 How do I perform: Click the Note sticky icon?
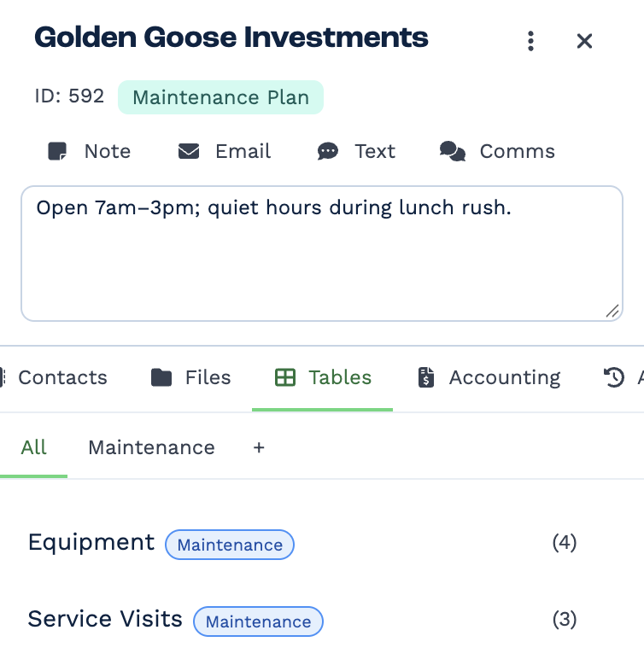click(x=57, y=151)
